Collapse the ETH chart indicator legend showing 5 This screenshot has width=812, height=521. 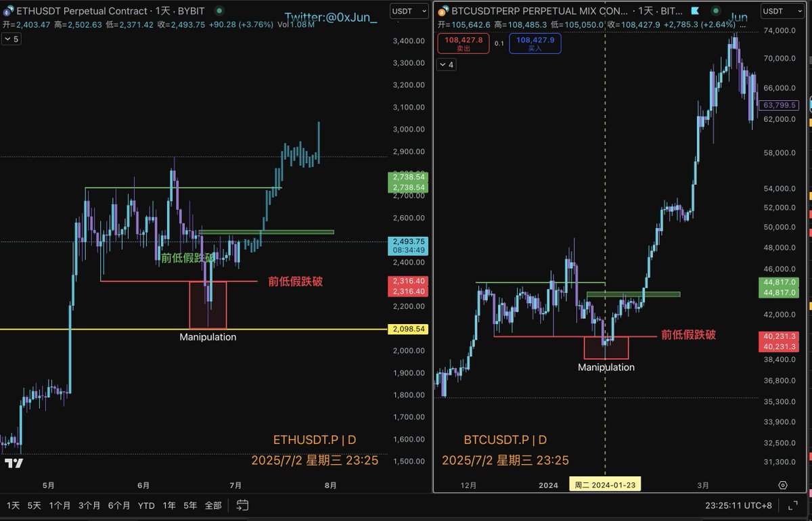tap(12, 39)
